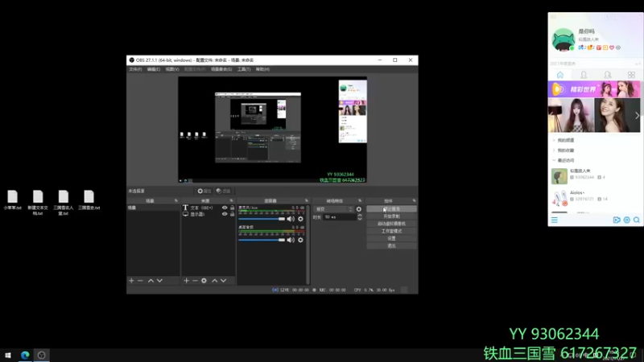Toggle visibility eye of text GDI+ source
The height and width of the screenshot is (362, 644).
click(225, 208)
